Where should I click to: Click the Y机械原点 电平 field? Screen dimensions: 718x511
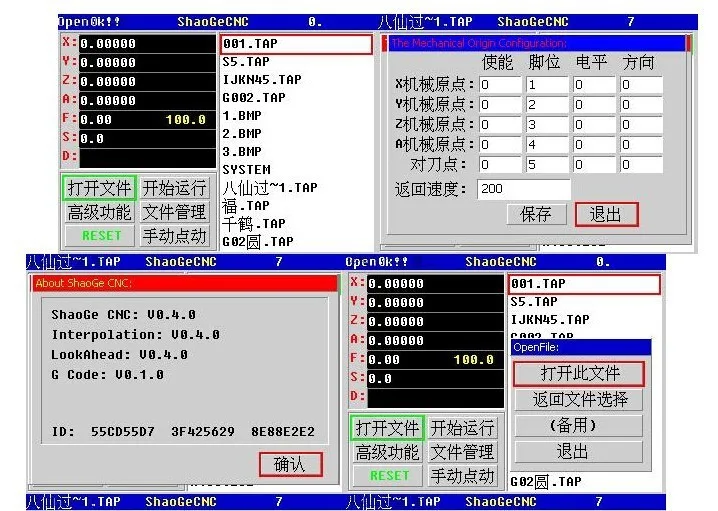click(x=594, y=105)
